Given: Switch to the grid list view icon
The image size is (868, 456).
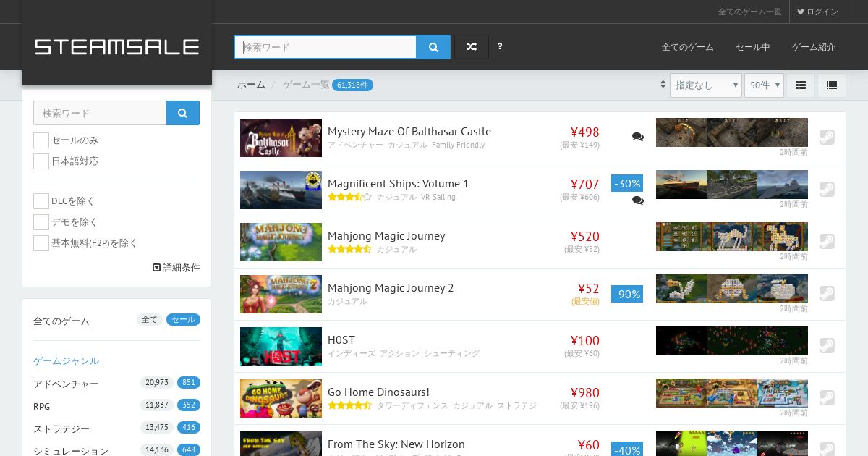Looking at the screenshot, I should (x=801, y=85).
